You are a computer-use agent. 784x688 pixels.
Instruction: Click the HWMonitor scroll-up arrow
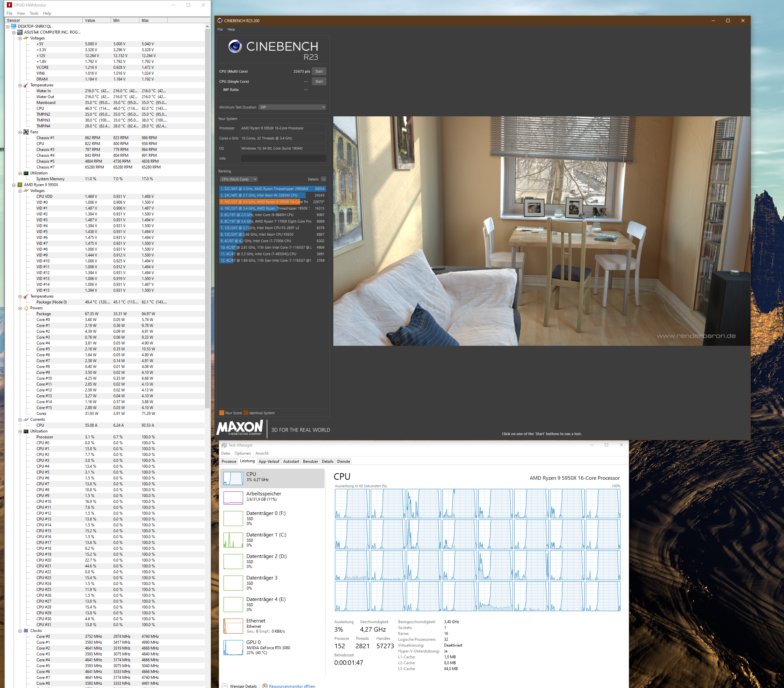click(208, 26)
